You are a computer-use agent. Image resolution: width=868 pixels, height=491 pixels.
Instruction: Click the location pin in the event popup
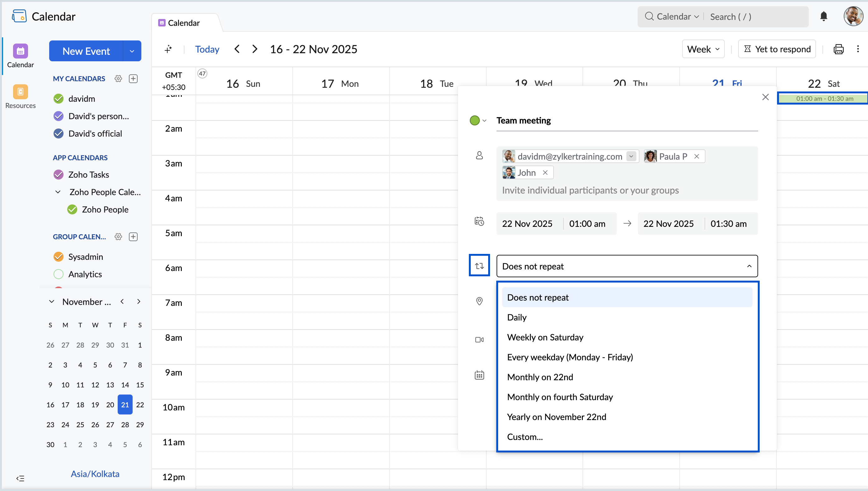coord(479,301)
